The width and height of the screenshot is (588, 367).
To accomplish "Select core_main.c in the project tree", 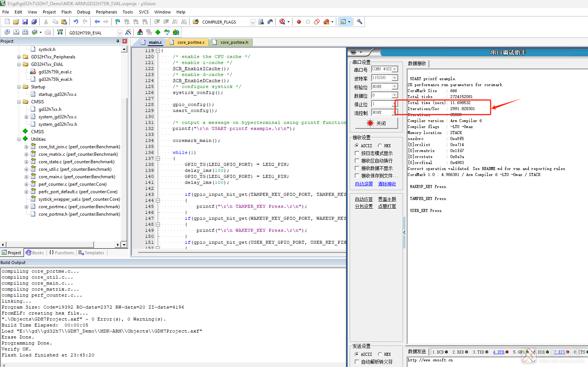I will coord(77,177).
